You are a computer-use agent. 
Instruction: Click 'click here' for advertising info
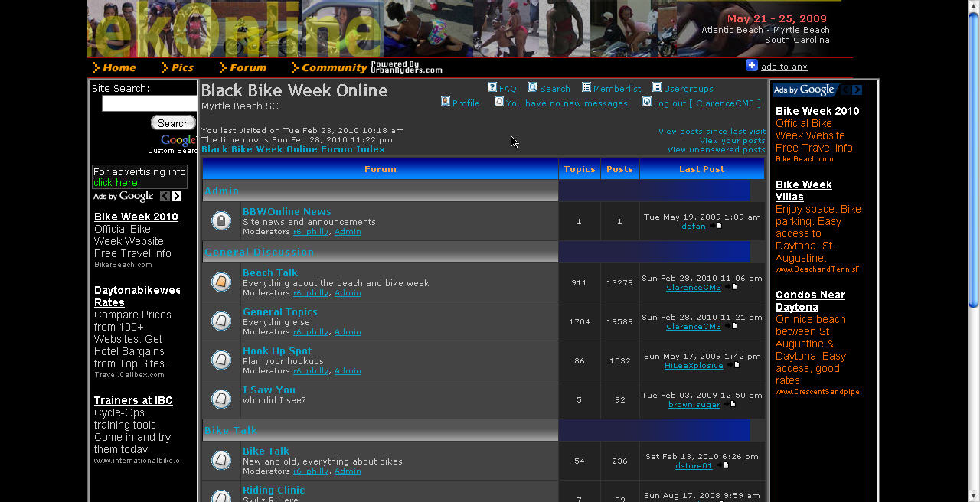116,183
